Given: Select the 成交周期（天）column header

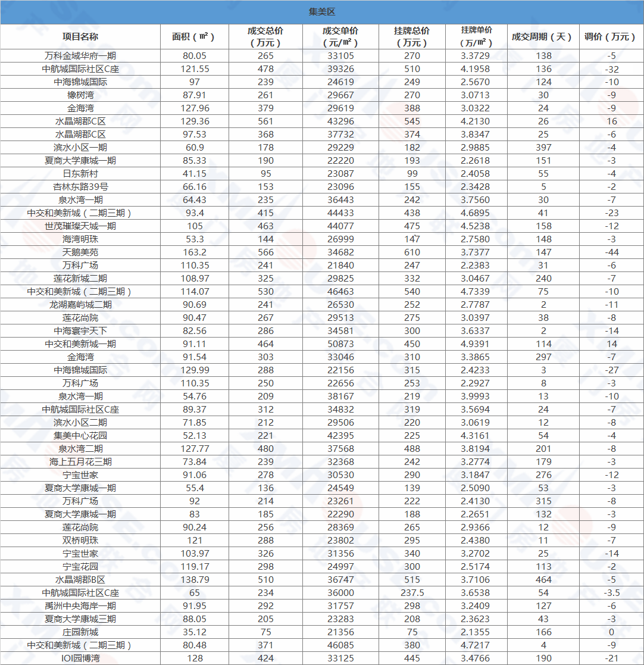Looking at the screenshot, I should tap(542, 37).
